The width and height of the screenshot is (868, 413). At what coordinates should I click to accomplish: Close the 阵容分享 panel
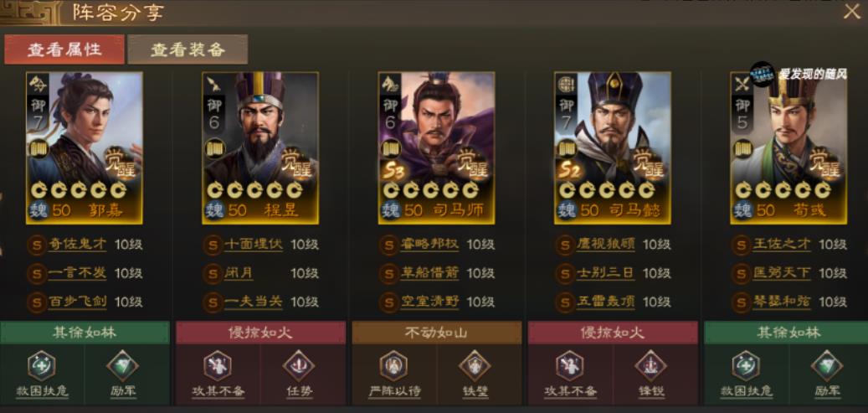point(851,12)
